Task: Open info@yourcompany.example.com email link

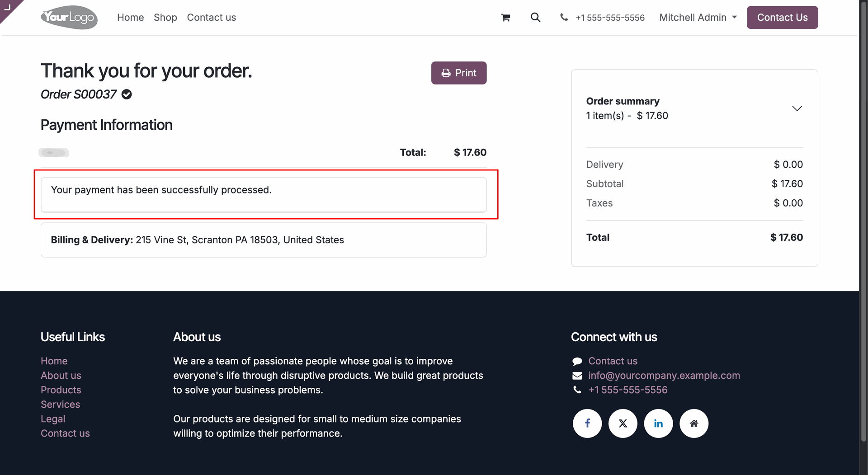Action: click(x=664, y=376)
